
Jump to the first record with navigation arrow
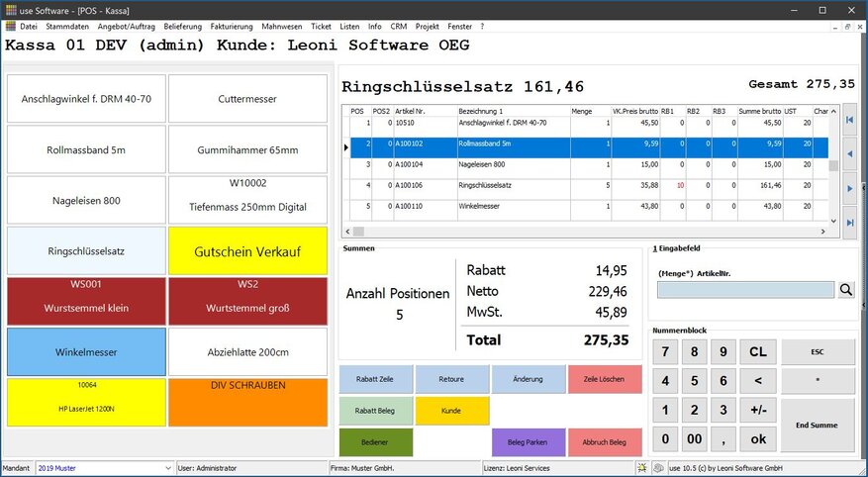848,120
